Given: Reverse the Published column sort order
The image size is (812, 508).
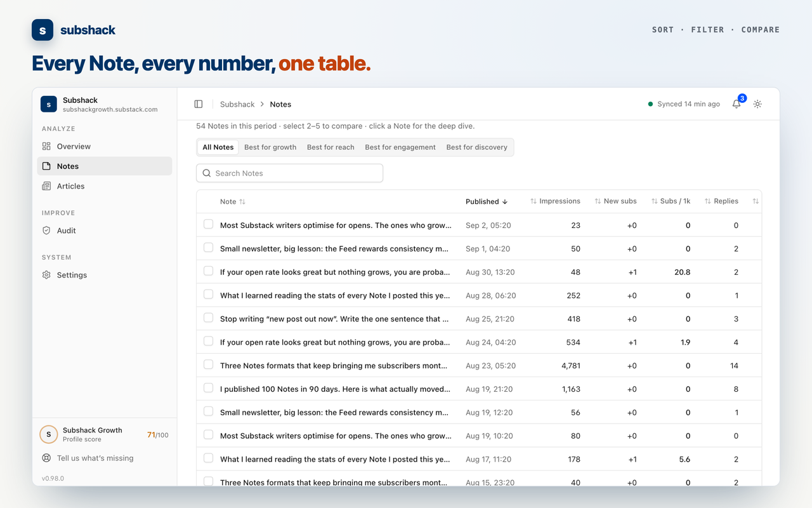Looking at the screenshot, I should [x=487, y=201].
